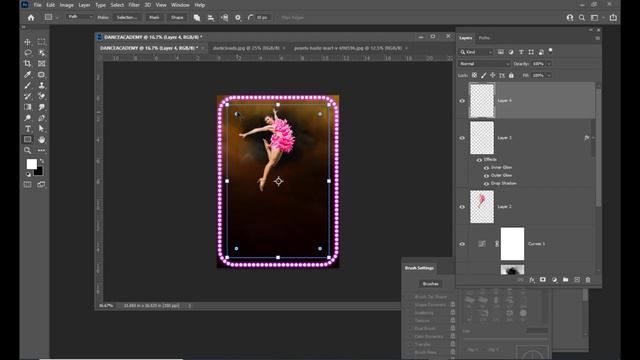Open the gear settings in options bar

click(x=238, y=18)
